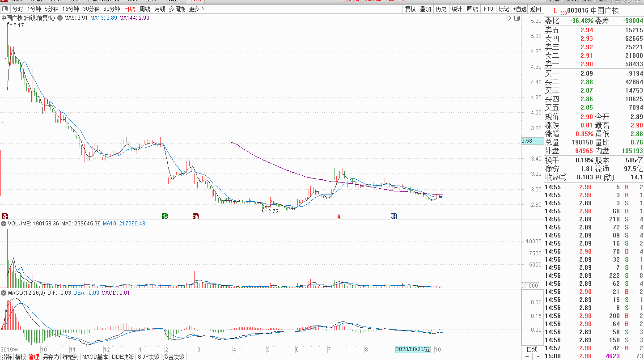Click the 委比 -36.48% value
Screen dimensions: 644x360
581,21
